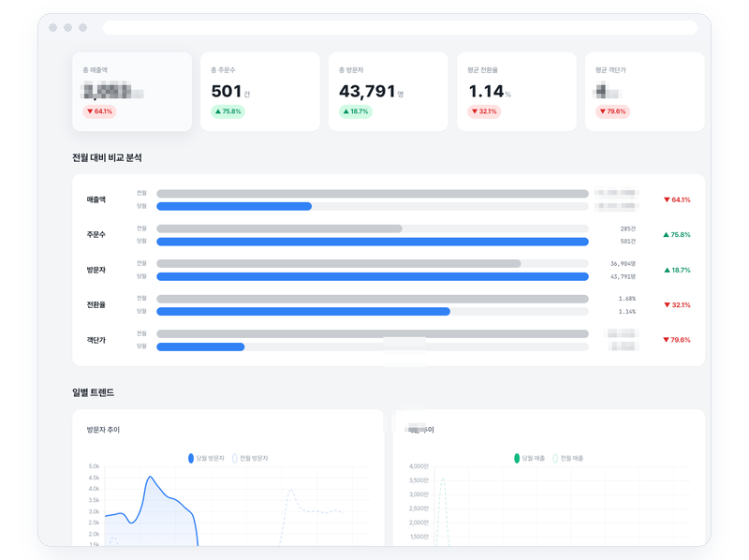Click the 1.14% value in 전환율 row
Screen dimensions: 749x560
627,312
